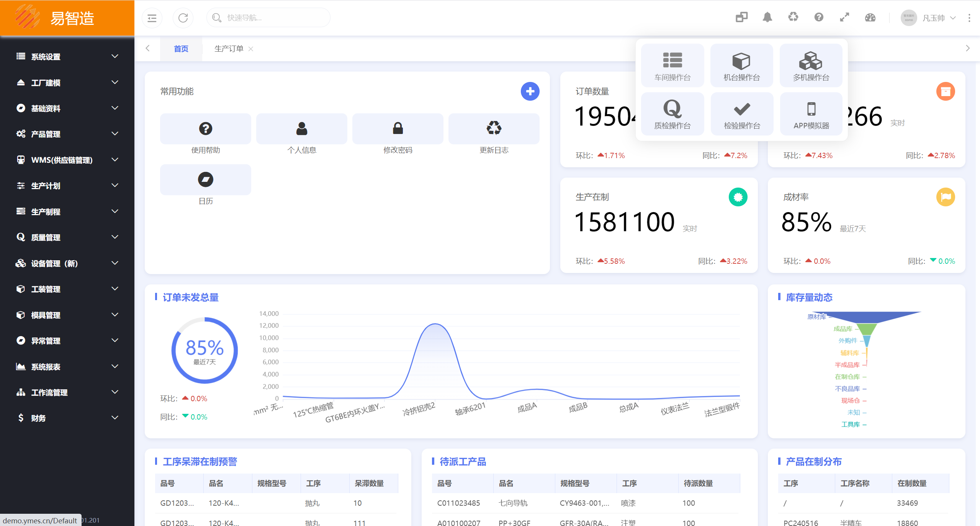Open help question-mark icon in header
The image size is (980, 526).
[819, 17]
